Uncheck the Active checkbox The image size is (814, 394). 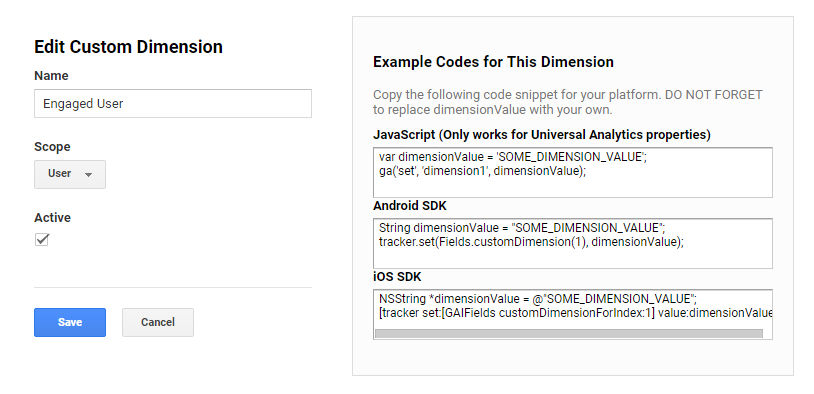coord(42,239)
